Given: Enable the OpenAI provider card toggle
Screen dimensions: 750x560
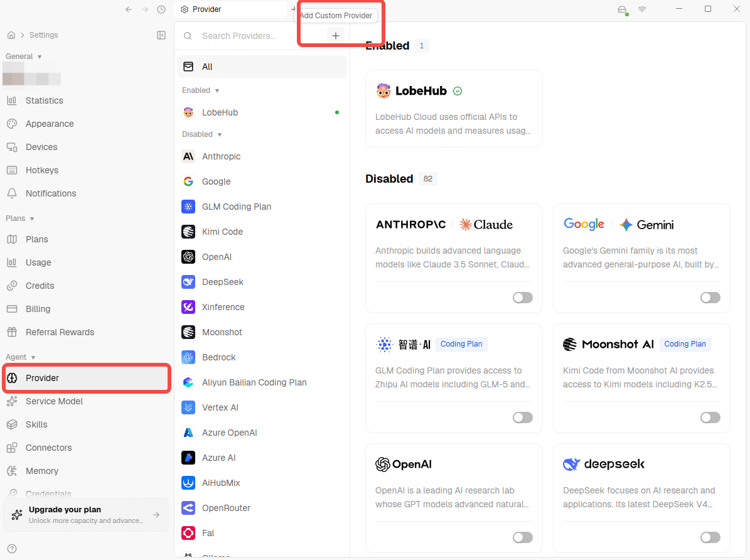Looking at the screenshot, I should click(522, 537).
